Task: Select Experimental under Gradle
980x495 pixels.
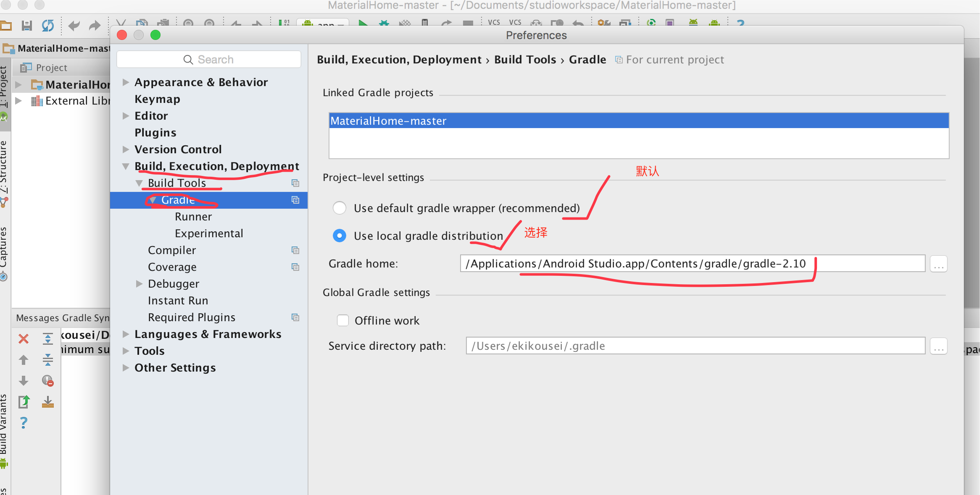Action: (209, 233)
